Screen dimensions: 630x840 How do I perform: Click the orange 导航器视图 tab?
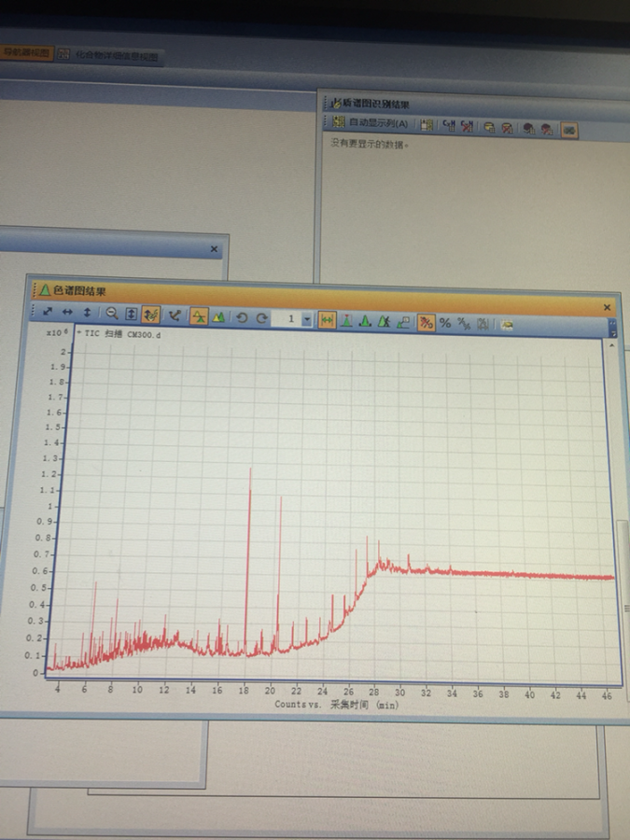(x=26, y=53)
